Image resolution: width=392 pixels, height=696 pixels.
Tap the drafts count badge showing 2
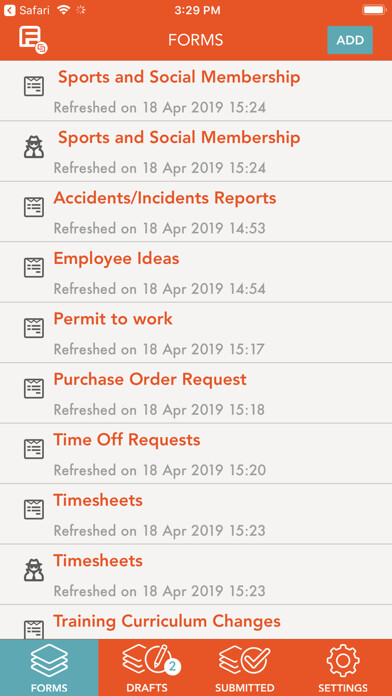click(x=173, y=667)
